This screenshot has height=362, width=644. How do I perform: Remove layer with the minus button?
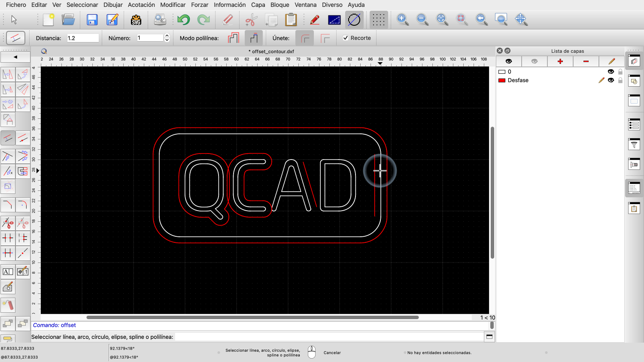(586, 61)
